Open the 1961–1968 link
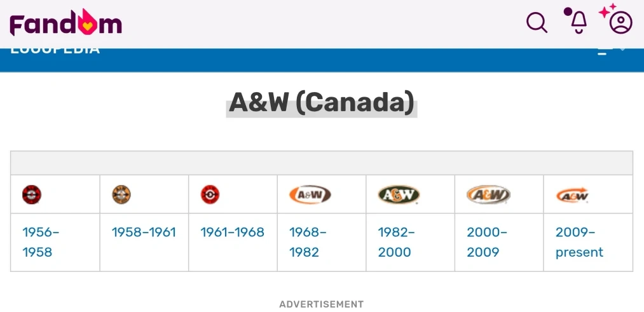Viewport: 644px width, 312px height. point(232,232)
